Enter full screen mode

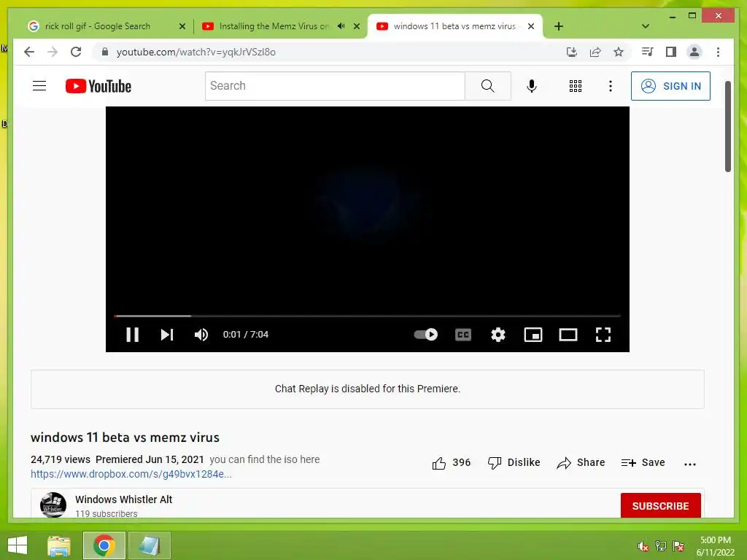pos(603,335)
